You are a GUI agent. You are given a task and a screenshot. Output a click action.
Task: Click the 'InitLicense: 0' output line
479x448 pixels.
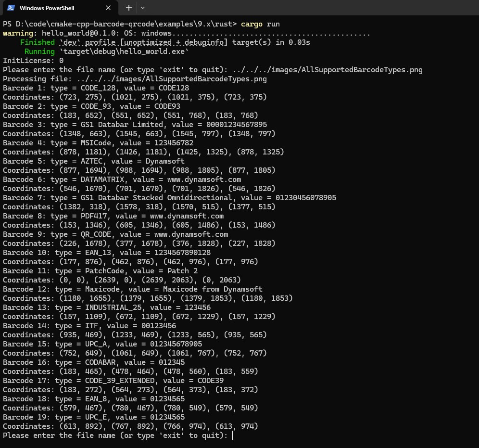[33, 61]
